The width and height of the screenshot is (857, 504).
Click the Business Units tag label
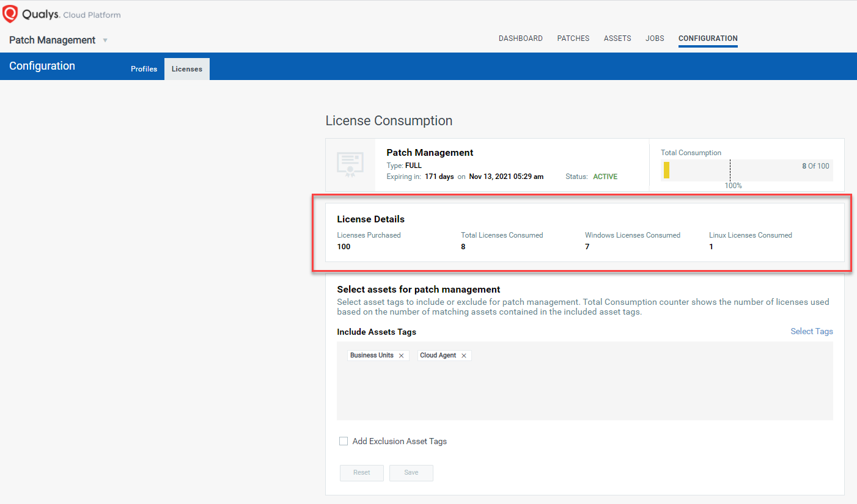click(372, 356)
